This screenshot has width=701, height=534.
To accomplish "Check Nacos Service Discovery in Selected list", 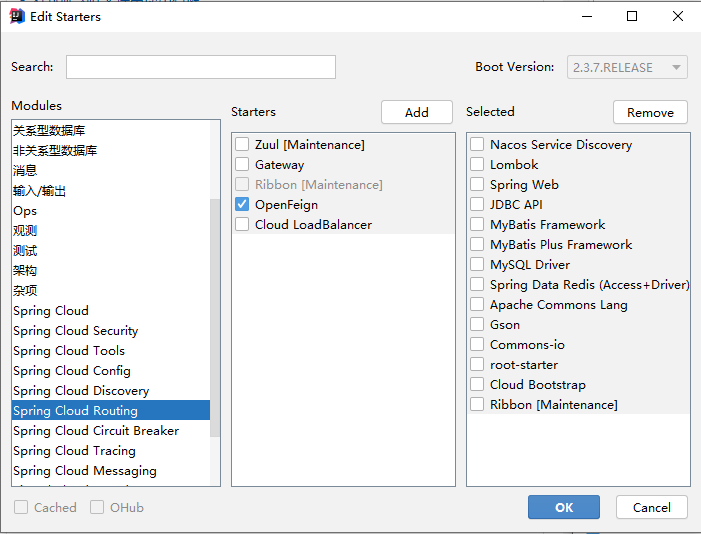I will [477, 144].
